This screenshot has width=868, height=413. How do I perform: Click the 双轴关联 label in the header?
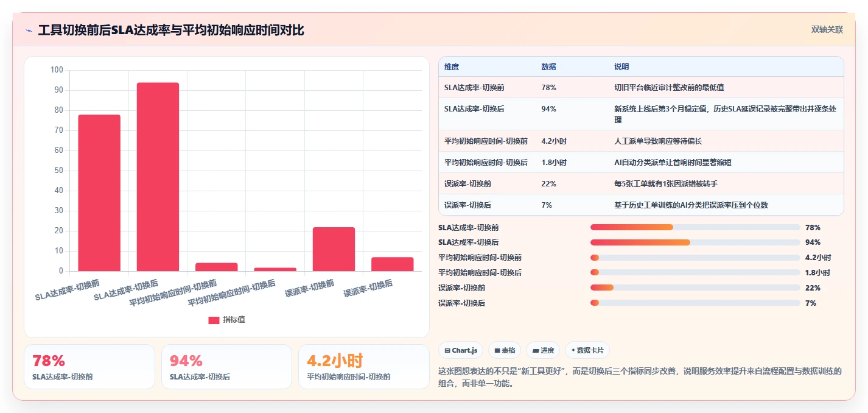(x=827, y=29)
